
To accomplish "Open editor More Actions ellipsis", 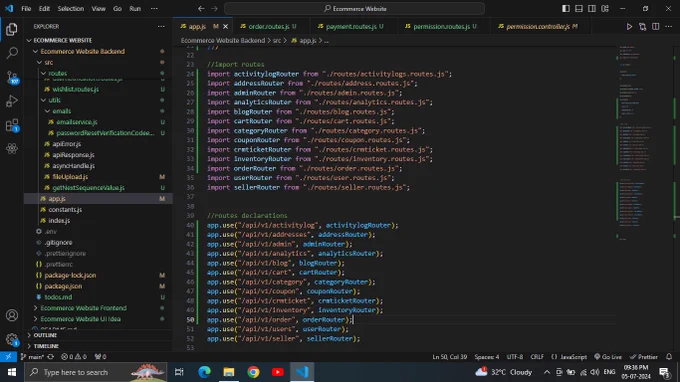I will [x=668, y=26].
